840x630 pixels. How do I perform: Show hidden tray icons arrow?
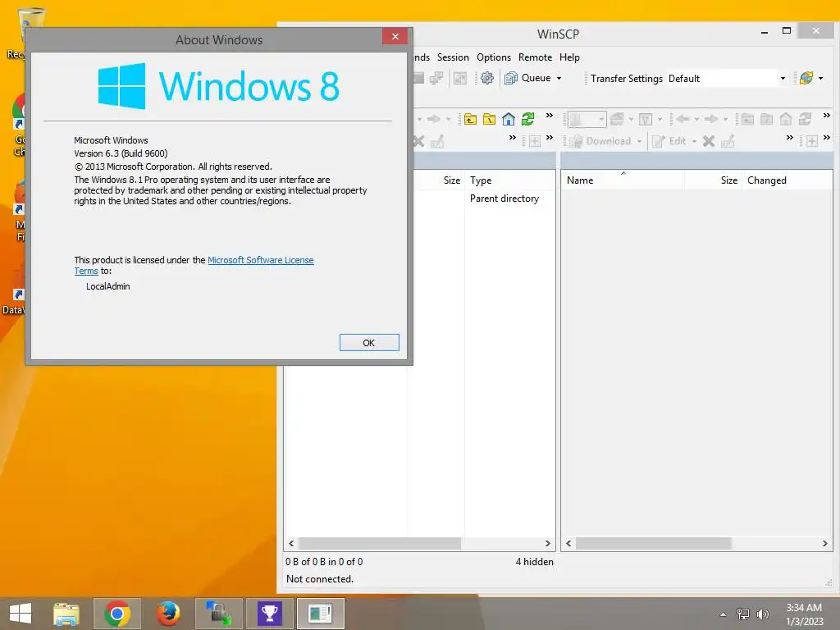tap(724, 614)
